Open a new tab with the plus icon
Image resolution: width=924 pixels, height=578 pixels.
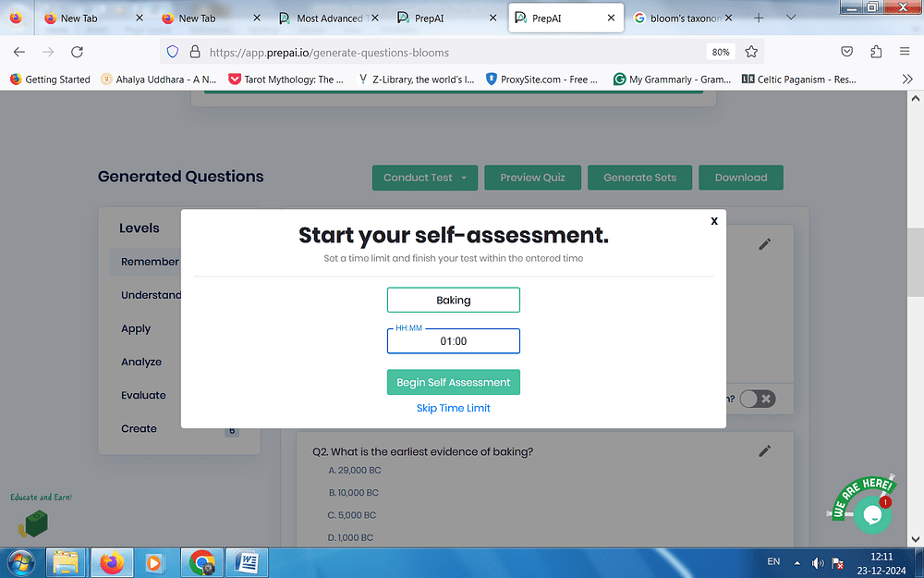point(759,18)
